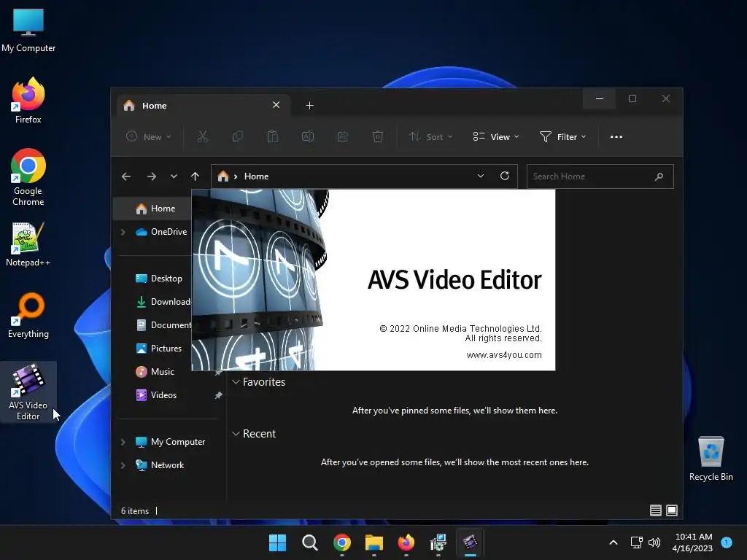The height and width of the screenshot is (560, 747).
Task: Select the Everything search desktop shortcut
Action: point(28,315)
